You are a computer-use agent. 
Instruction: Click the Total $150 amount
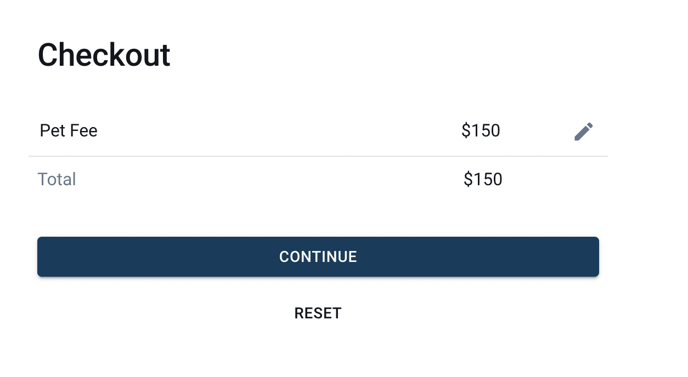(483, 179)
